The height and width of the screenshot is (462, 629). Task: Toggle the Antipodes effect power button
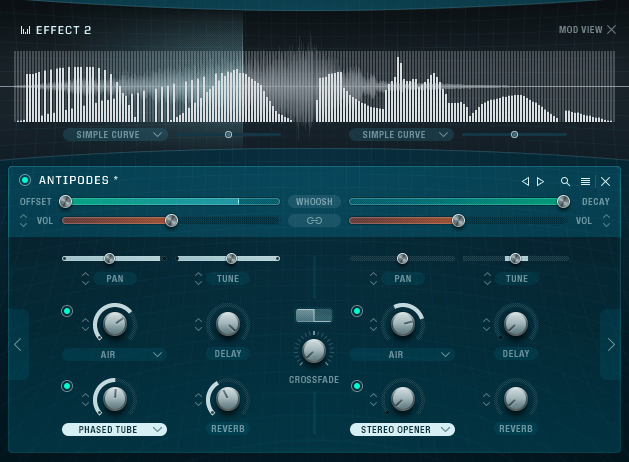coord(25,181)
